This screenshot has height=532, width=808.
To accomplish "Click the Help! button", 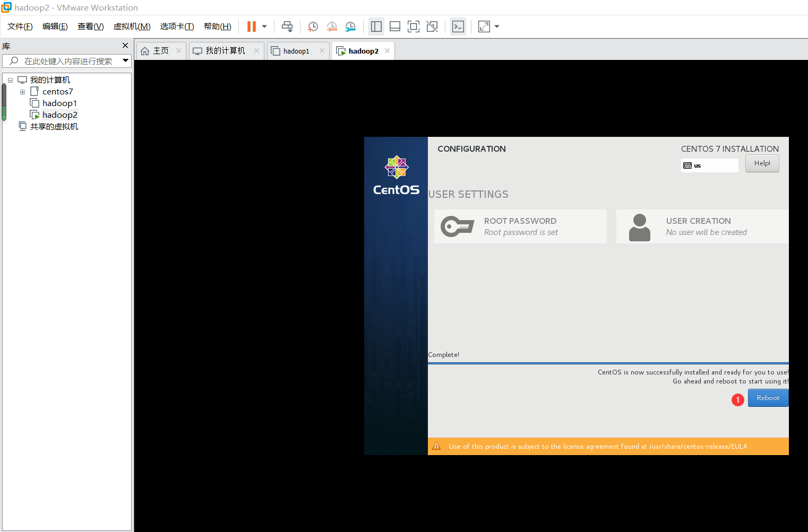I will [x=762, y=163].
